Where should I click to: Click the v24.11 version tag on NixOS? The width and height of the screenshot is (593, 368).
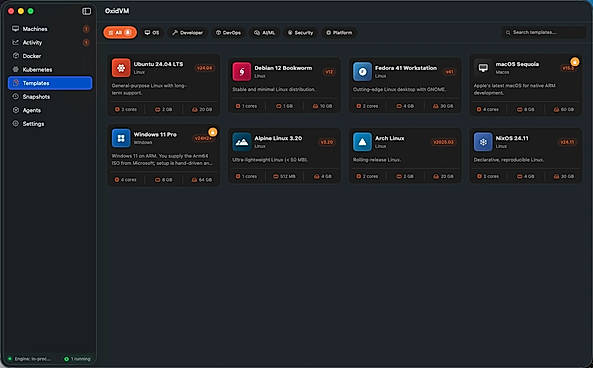567,142
